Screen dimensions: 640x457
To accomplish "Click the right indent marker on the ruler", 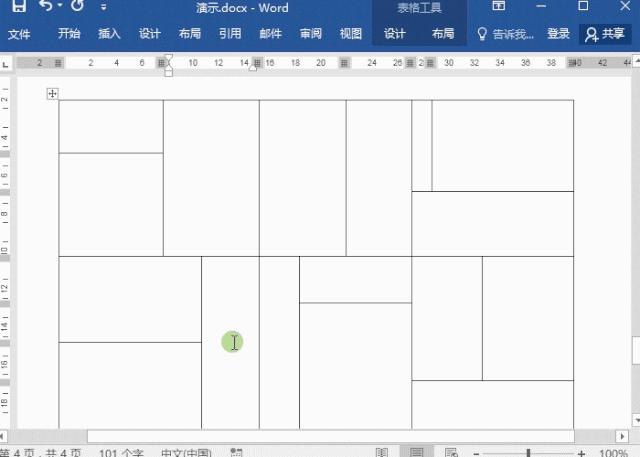I will pos(253,68).
